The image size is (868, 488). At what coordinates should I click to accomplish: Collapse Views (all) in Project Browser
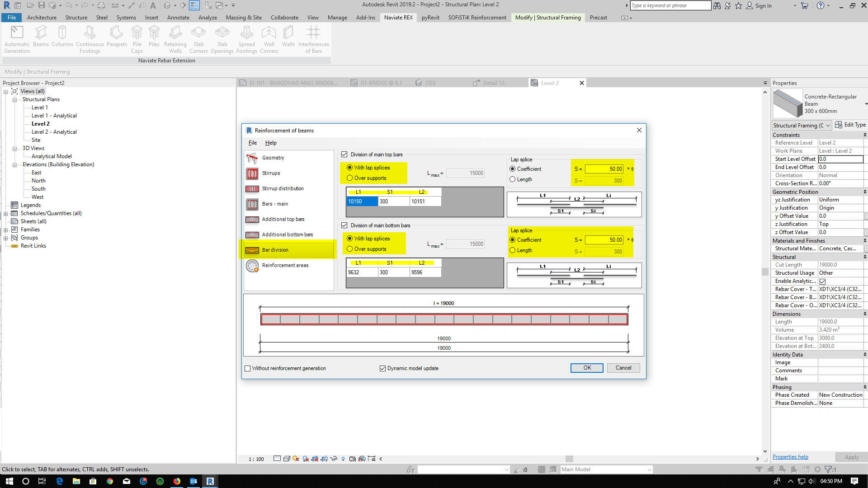5,91
